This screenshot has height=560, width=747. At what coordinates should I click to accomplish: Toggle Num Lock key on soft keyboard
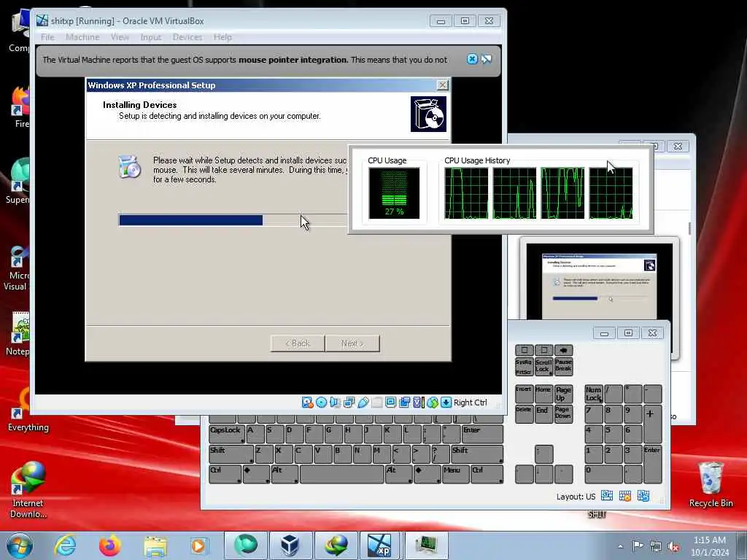[594, 394]
